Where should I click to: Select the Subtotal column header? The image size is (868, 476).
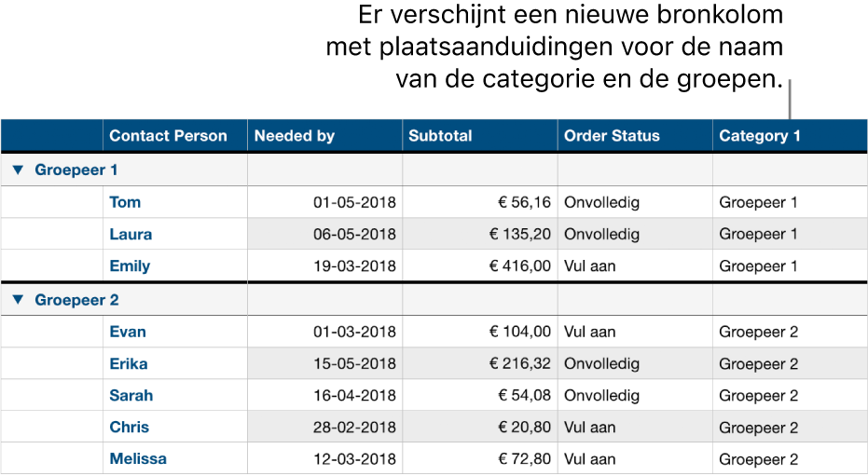pyautogui.click(x=440, y=136)
